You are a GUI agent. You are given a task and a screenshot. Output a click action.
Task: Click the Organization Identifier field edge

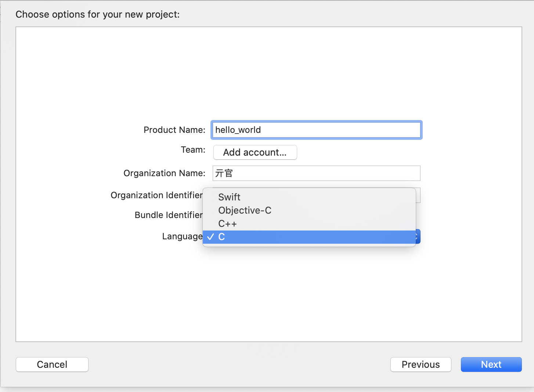coord(418,195)
